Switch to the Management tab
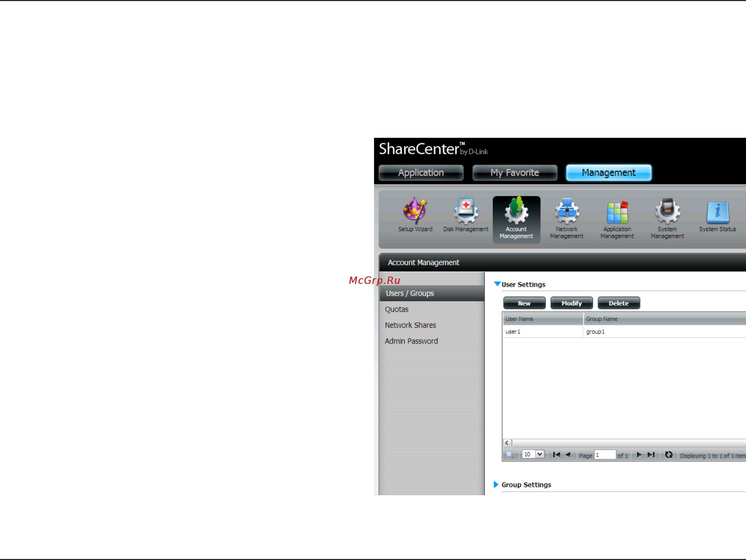 pos(608,173)
